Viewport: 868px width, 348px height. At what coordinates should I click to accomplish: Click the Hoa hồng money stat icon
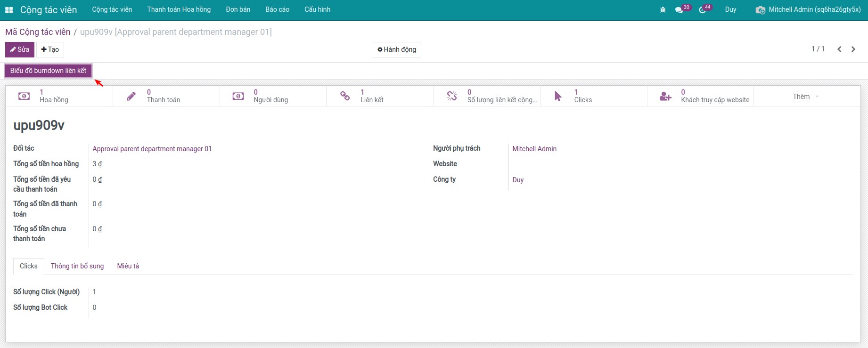(24, 96)
